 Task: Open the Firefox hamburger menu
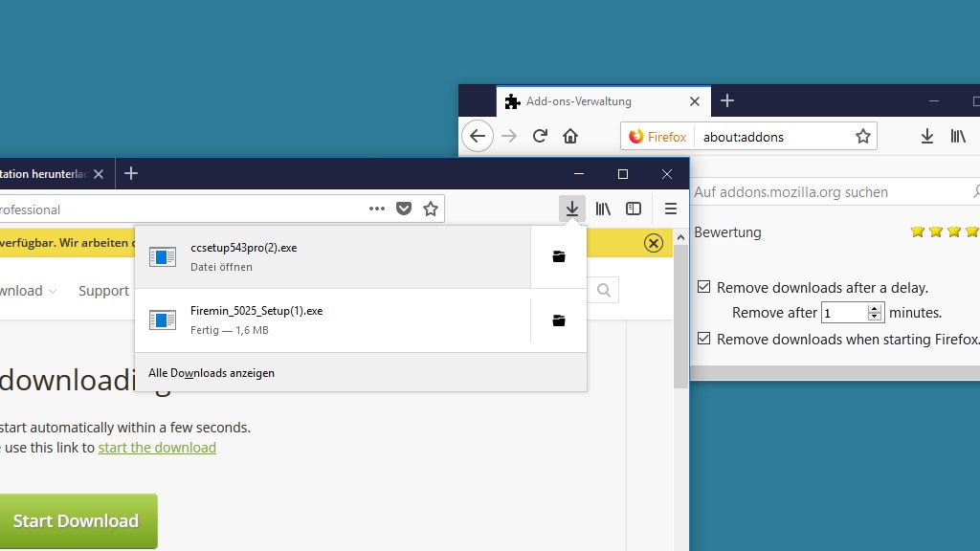click(671, 209)
